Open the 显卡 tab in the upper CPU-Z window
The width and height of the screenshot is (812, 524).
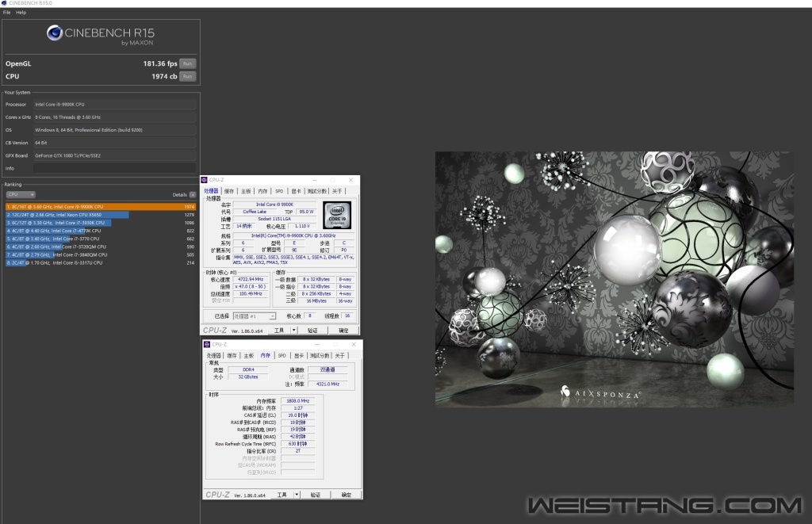[x=296, y=191]
